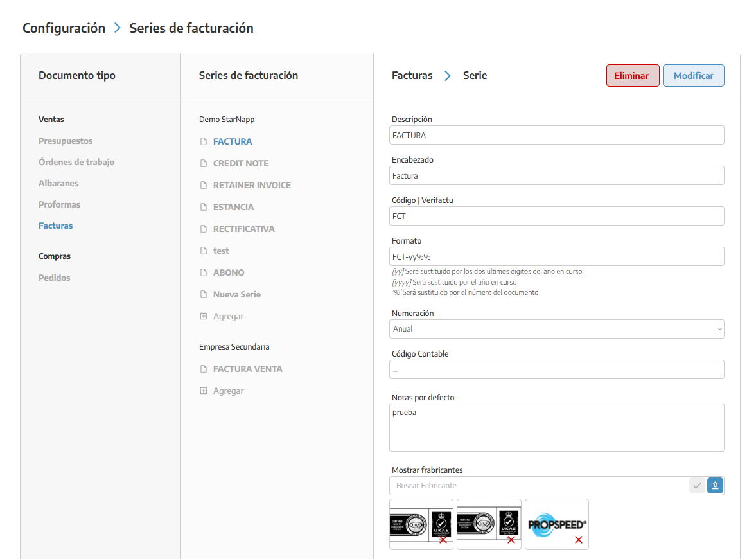The width and height of the screenshot is (756, 559).
Task: Click the CREDIT NOTE document icon
Action: [204, 163]
